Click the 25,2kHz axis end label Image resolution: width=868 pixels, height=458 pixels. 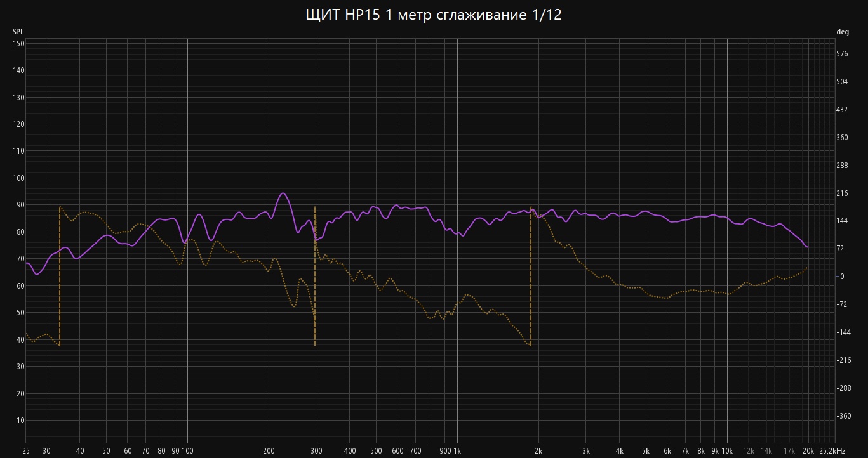832,451
